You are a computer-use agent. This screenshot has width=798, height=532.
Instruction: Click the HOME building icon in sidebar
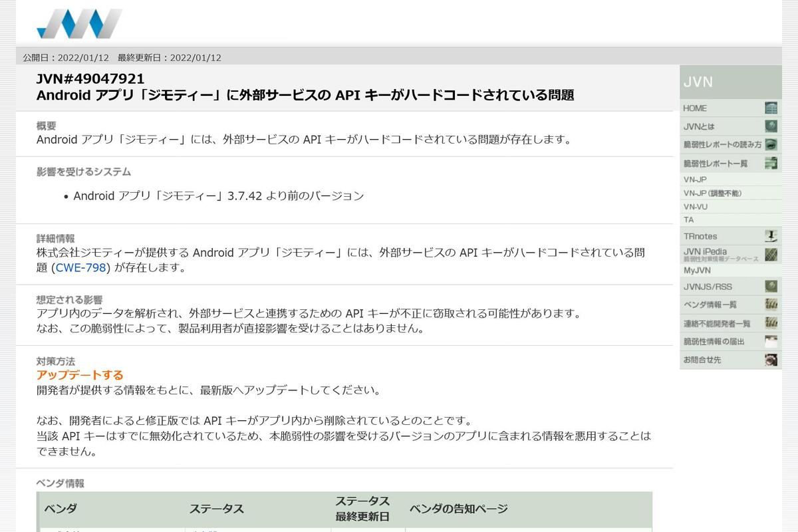[771, 108]
